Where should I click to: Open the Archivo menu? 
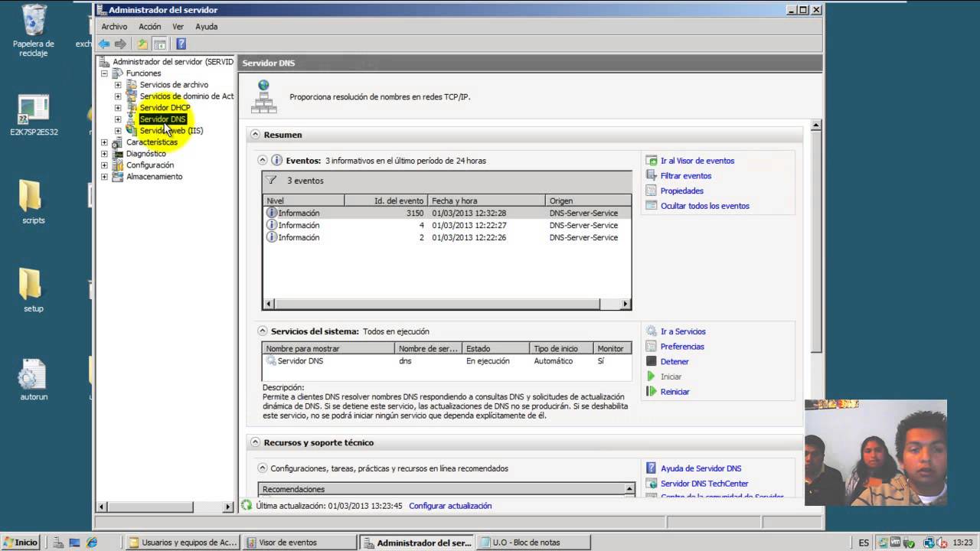(x=114, y=26)
